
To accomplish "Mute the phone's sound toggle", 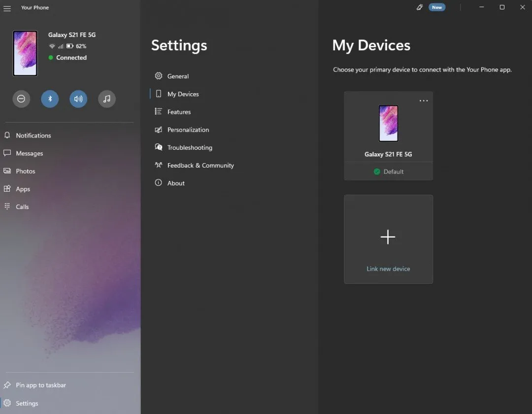I will [x=78, y=99].
